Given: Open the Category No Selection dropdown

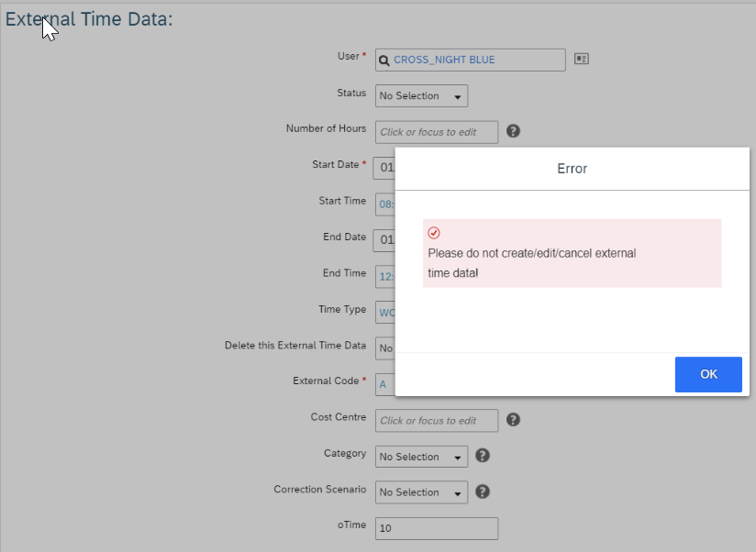Looking at the screenshot, I should click(421, 457).
